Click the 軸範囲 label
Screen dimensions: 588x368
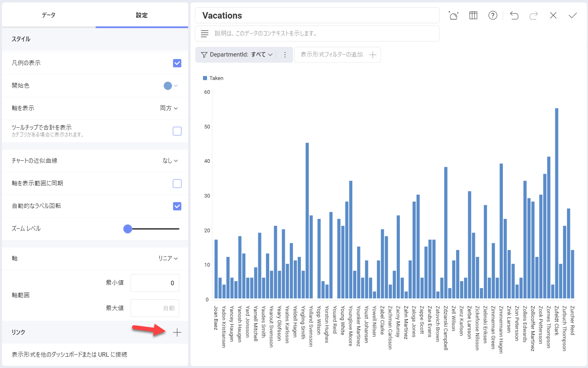coord(21,295)
